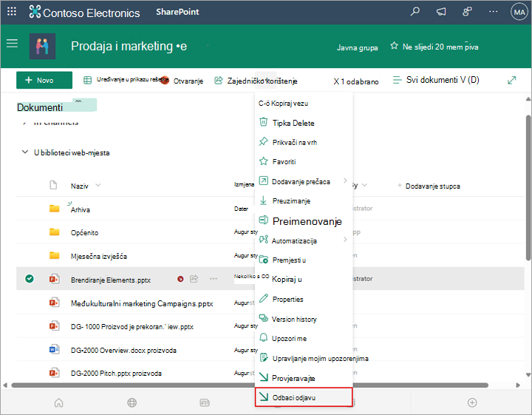Open the MA account avatar
The height and width of the screenshot is (415, 532).
pyautogui.click(x=519, y=13)
